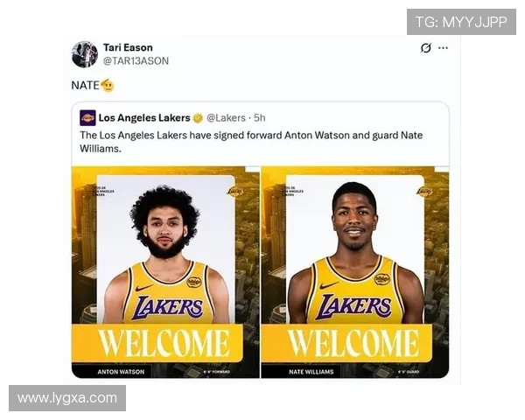Viewport: 525px width, 420px height.
Task: Click the ANTON WATSON name caption
Action: click(x=121, y=372)
